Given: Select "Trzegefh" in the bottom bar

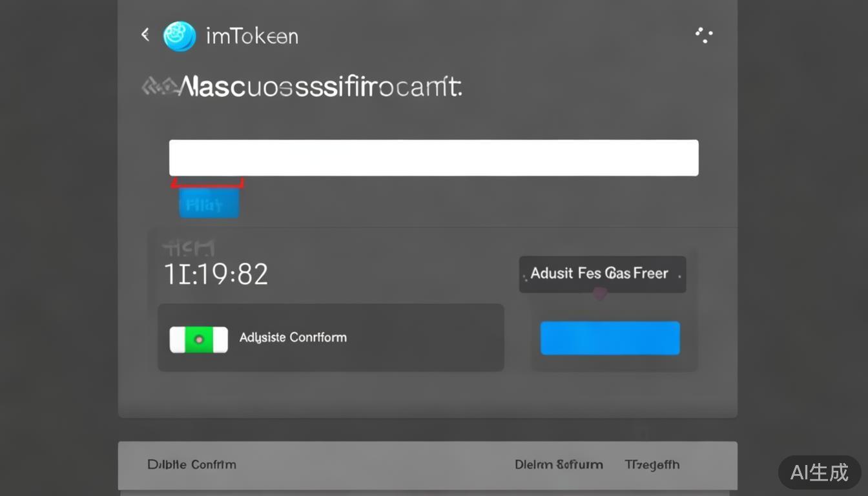Looking at the screenshot, I should coord(652,464).
